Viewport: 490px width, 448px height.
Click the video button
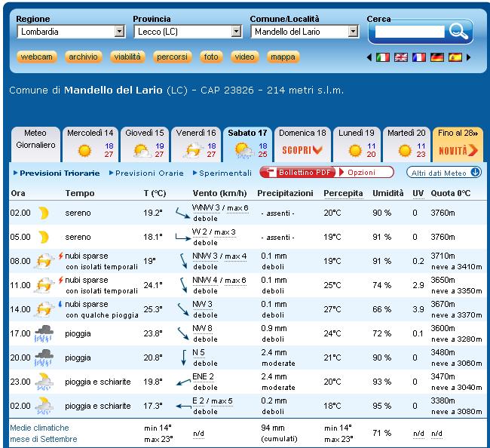coord(245,57)
